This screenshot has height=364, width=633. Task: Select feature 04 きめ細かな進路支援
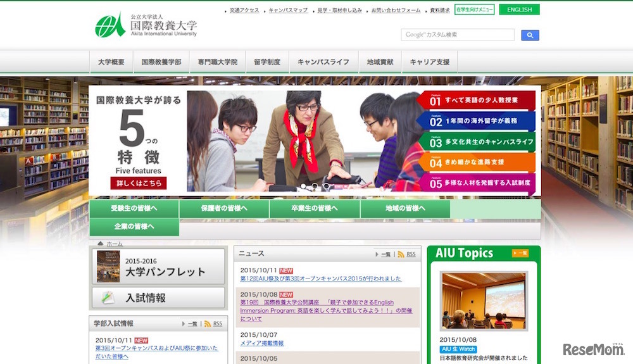point(477,162)
